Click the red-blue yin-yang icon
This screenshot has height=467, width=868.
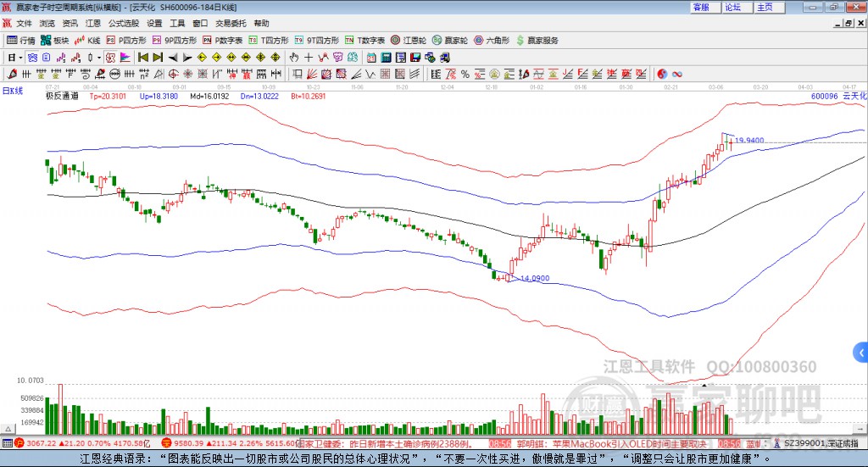[662, 74]
